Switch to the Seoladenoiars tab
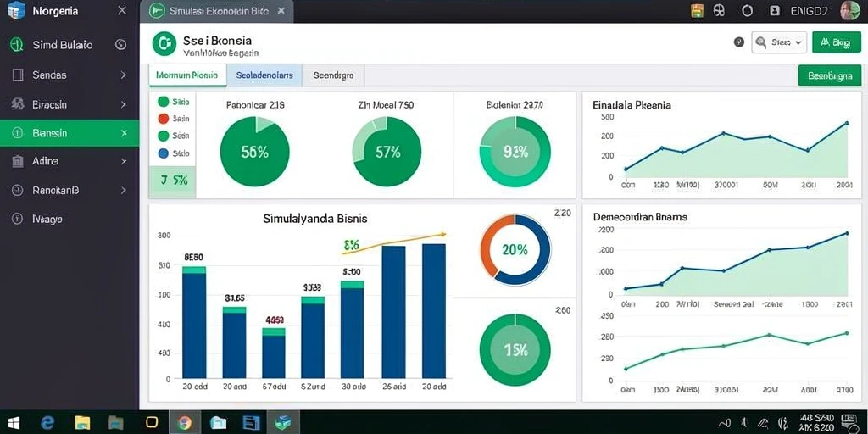 [x=264, y=75]
